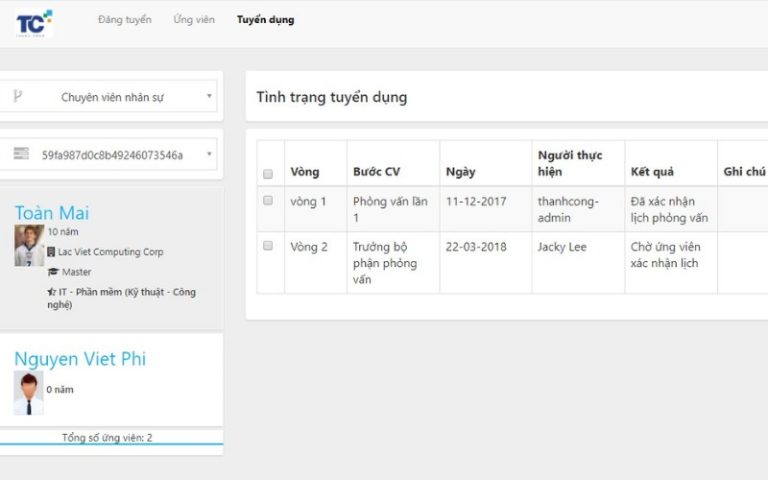
Task: Click the graduation cap icon next to Master
Action: pos(52,272)
